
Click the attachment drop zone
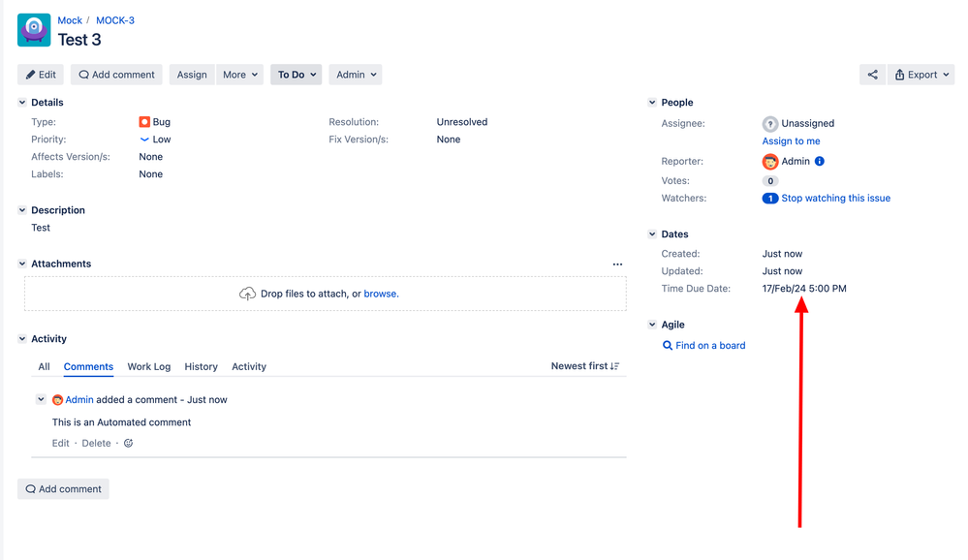pos(326,294)
